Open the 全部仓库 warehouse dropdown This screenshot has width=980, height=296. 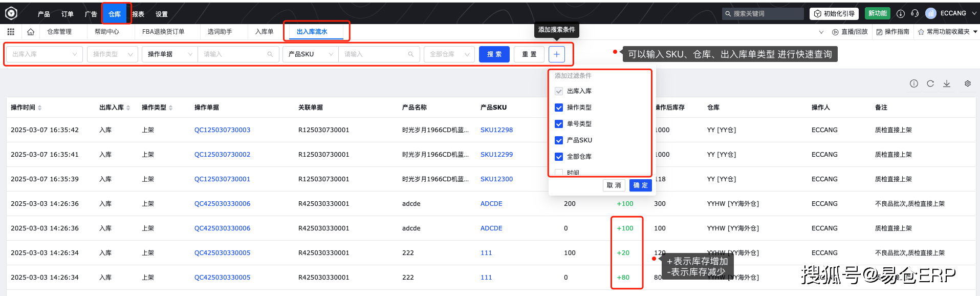[x=449, y=54]
